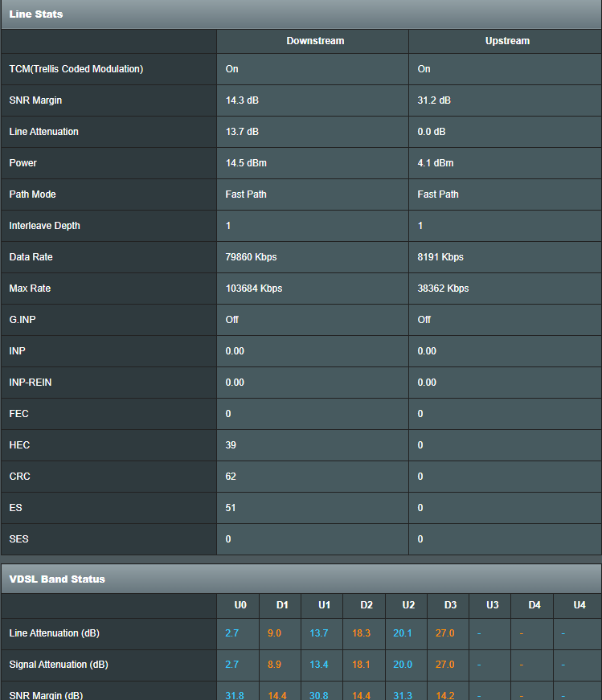Select the upstream Max Rate 38362 Kbps
The image size is (602, 700).
[x=443, y=289]
